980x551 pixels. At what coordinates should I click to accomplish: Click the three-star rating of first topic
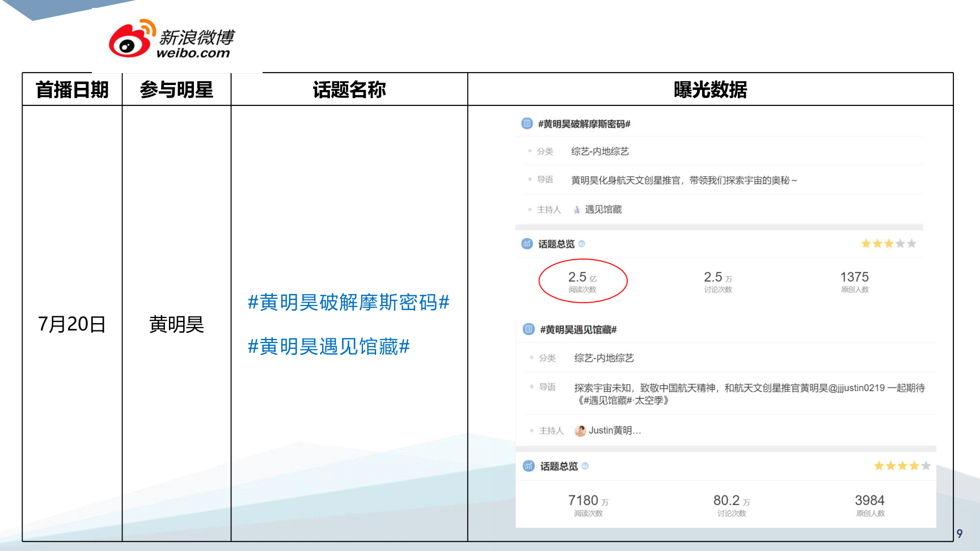(x=889, y=244)
